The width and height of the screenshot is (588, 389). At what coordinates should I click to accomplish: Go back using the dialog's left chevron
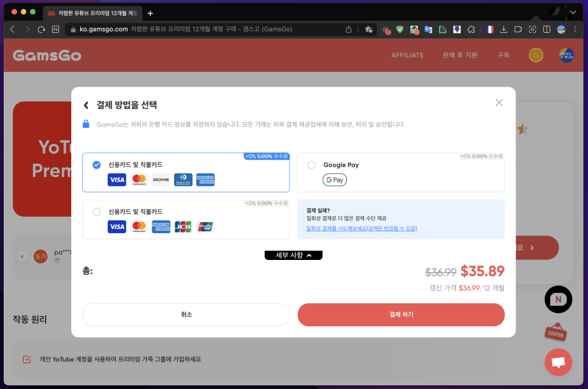coord(86,105)
